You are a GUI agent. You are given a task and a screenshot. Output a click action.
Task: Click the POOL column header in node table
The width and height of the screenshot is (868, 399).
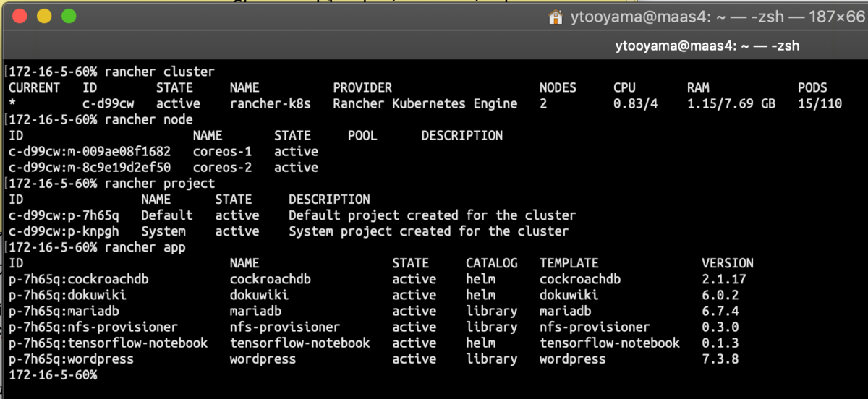(x=363, y=135)
